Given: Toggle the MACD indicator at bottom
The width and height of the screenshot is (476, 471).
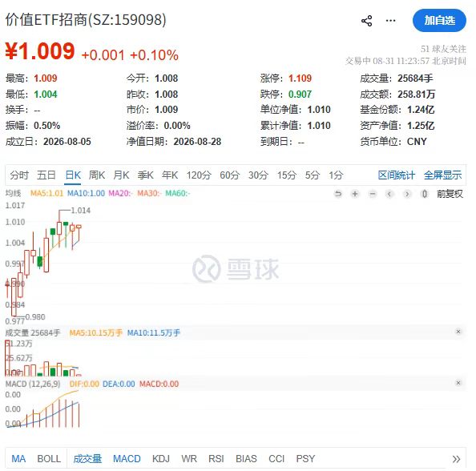Looking at the screenshot, I should tap(127, 458).
